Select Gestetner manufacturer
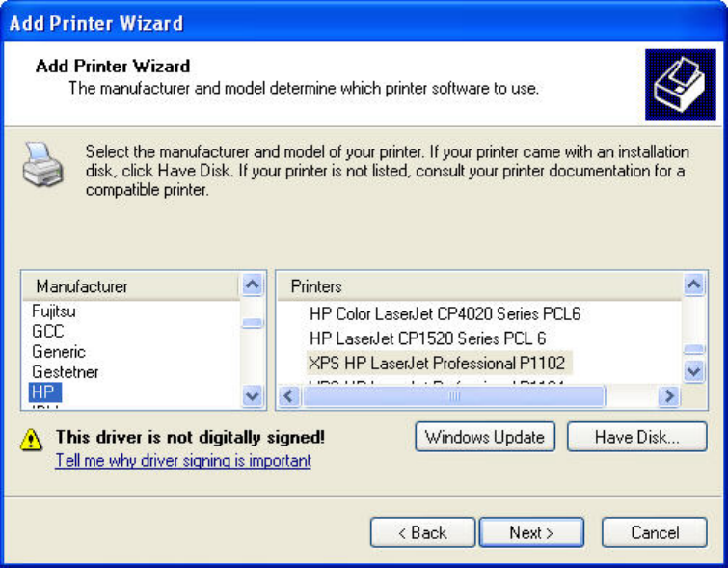The image size is (728, 568). [x=66, y=372]
